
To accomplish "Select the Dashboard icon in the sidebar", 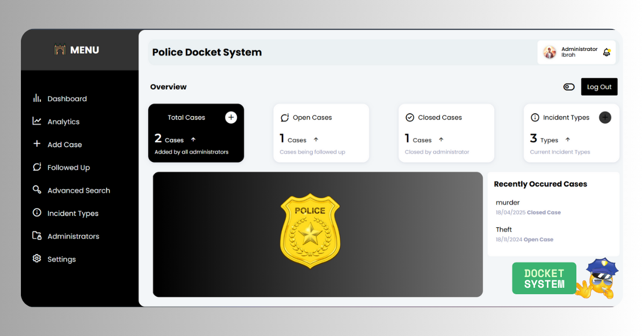I will click(36, 98).
